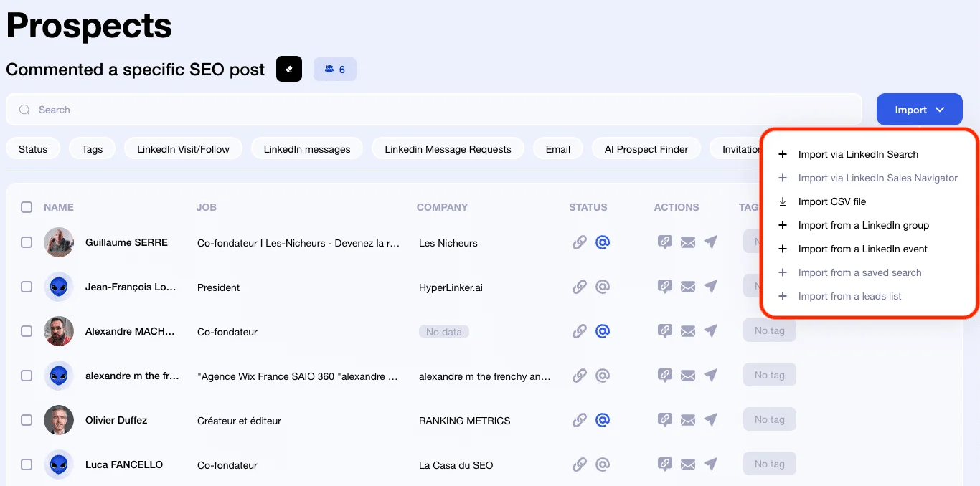Check the box for Olivier Duffez

(27, 420)
